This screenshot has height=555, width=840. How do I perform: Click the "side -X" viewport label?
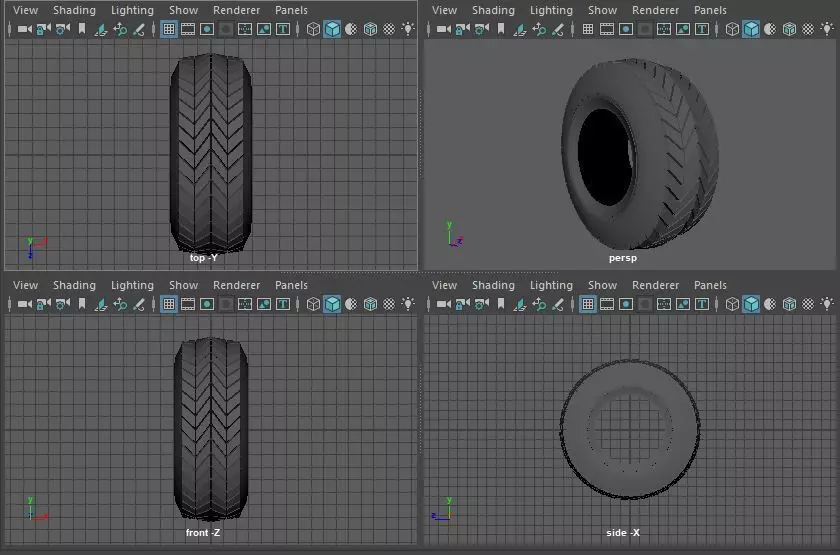coord(622,532)
